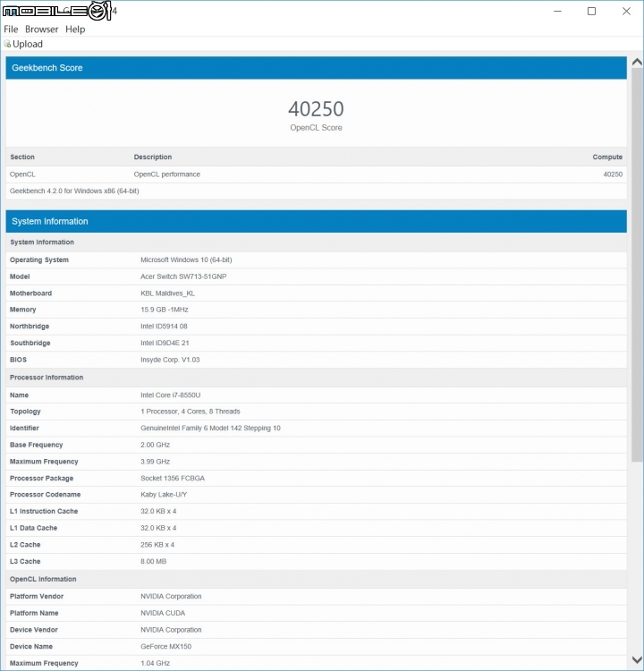Image resolution: width=644 pixels, height=671 pixels.
Task: Click 'Intel ID5914 08' northbridge value
Action: point(164,326)
